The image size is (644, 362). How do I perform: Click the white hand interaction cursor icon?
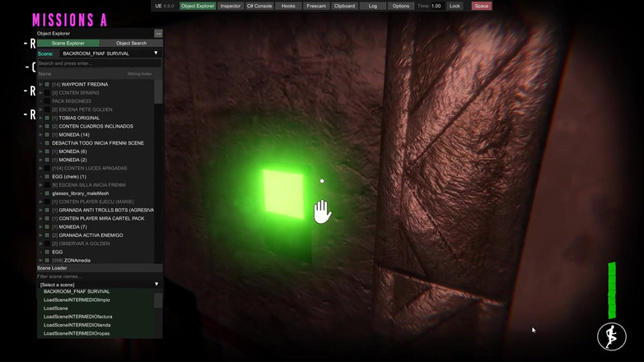point(322,211)
